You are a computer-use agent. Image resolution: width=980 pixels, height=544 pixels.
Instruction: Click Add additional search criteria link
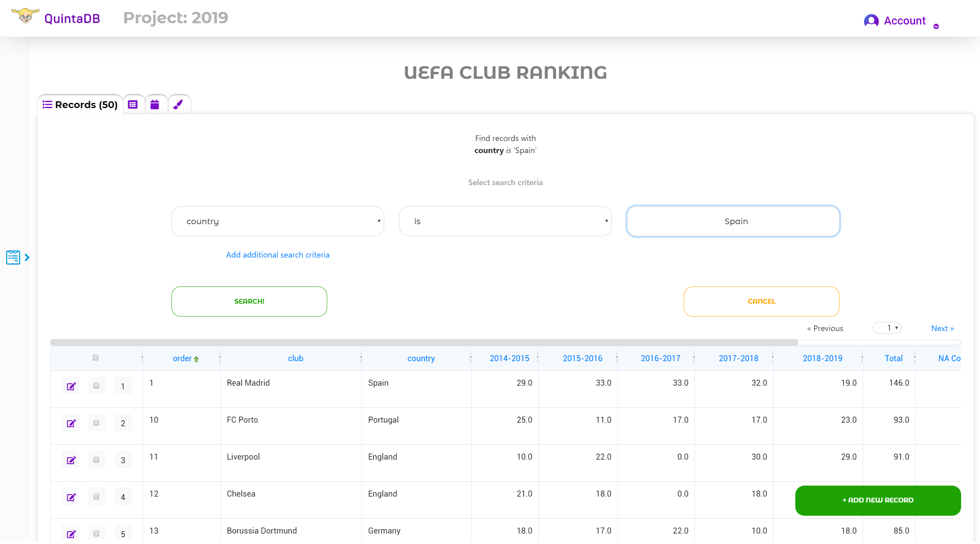coord(278,255)
